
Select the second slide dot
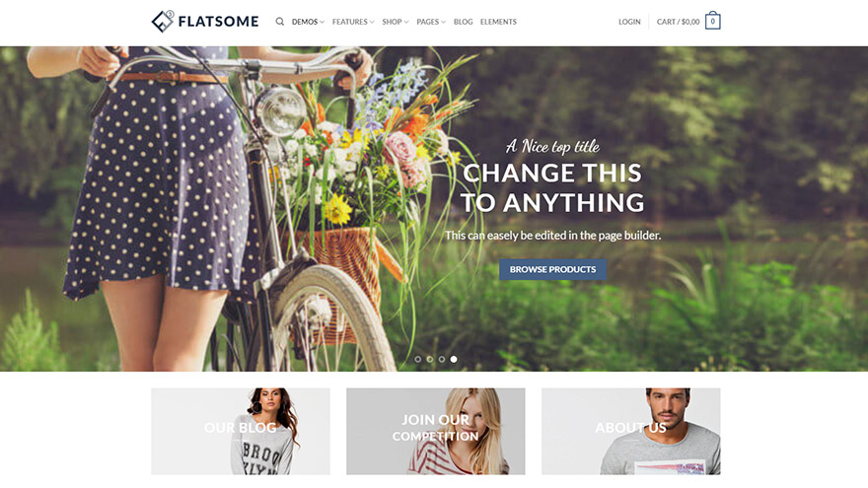coord(430,359)
